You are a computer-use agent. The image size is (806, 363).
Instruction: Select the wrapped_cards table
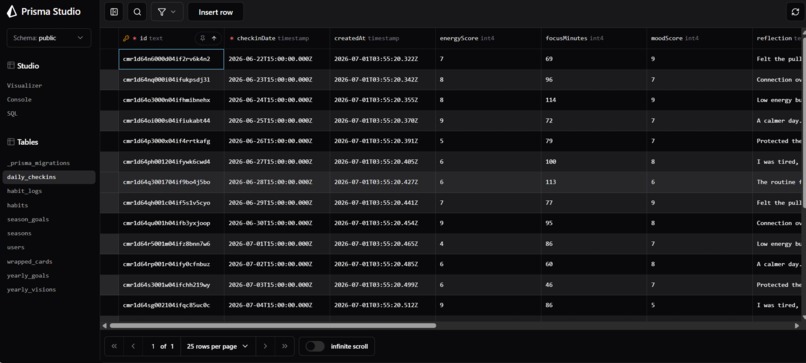29,261
